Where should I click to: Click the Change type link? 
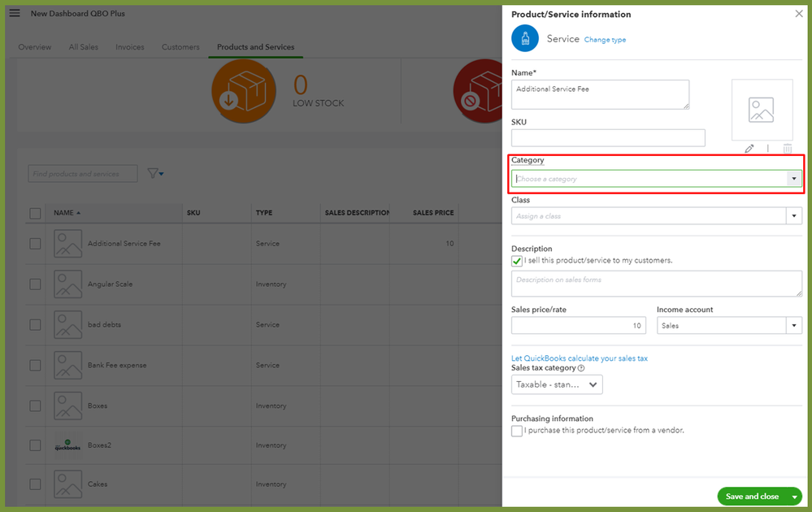tap(605, 40)
